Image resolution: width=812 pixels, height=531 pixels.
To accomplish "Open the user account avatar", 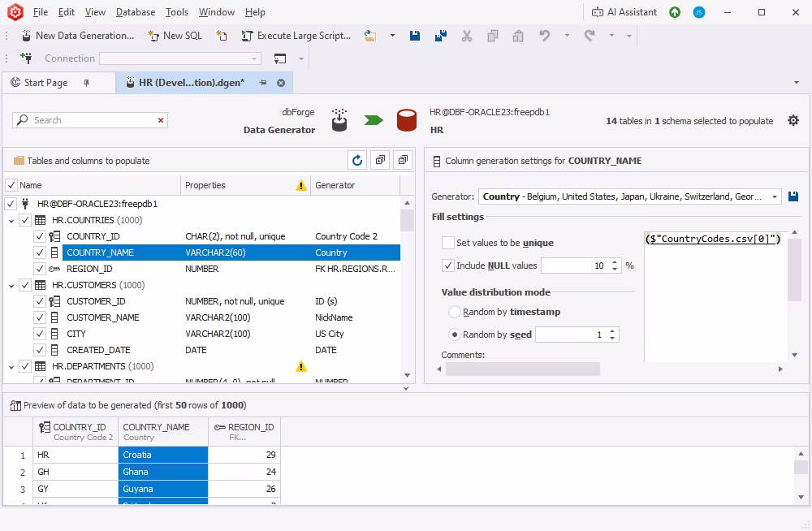I will coord(699,12).
